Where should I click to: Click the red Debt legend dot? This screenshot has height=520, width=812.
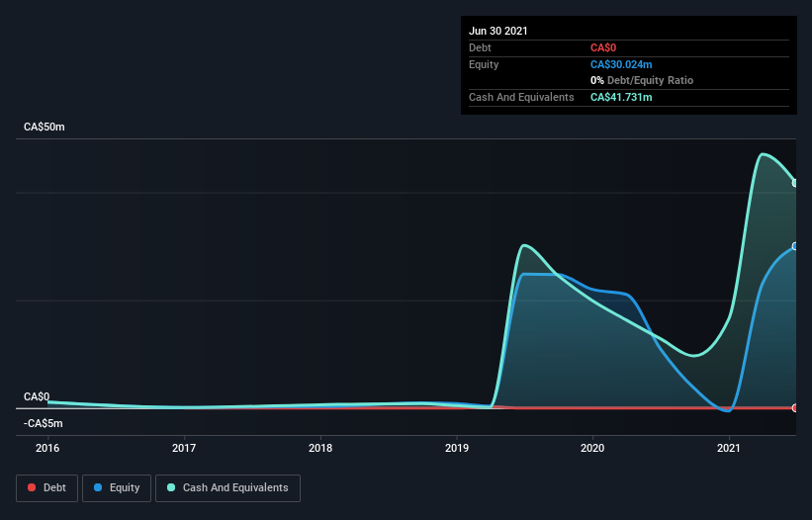[x=32, y=487]
